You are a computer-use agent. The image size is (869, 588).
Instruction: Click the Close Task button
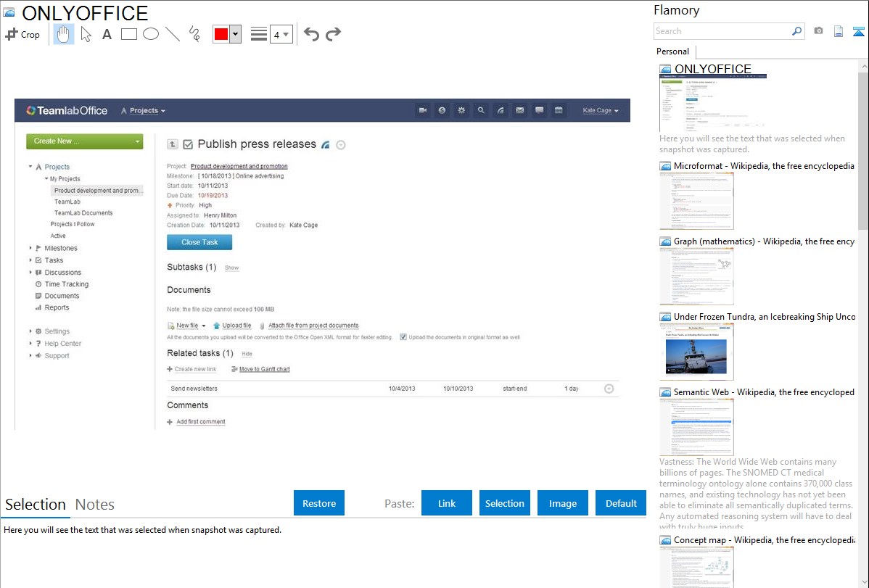[199, 242]
